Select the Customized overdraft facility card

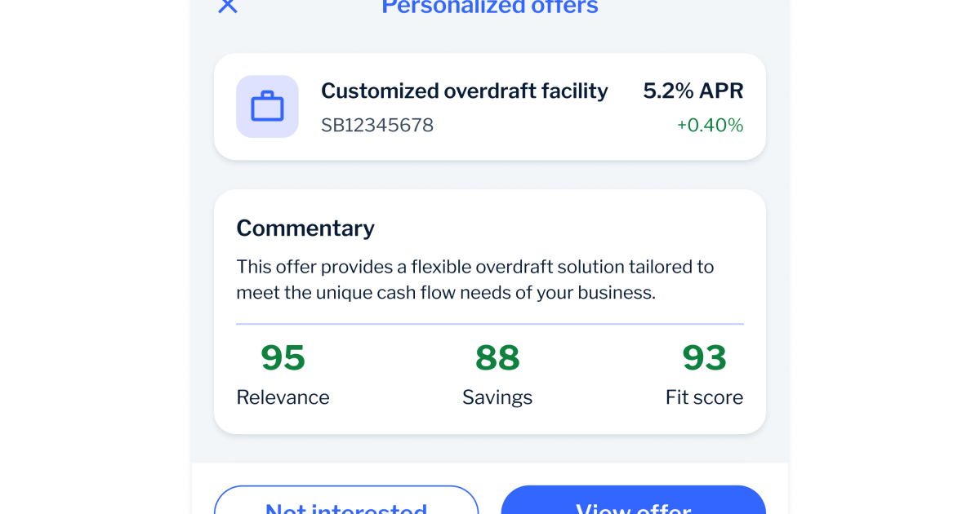click(490, 106)
